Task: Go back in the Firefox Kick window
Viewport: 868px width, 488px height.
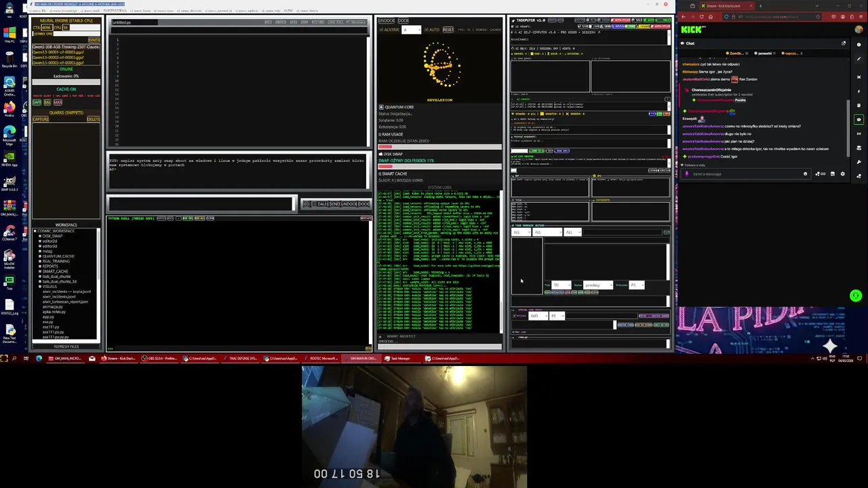Action: click(x=684, y=17)
